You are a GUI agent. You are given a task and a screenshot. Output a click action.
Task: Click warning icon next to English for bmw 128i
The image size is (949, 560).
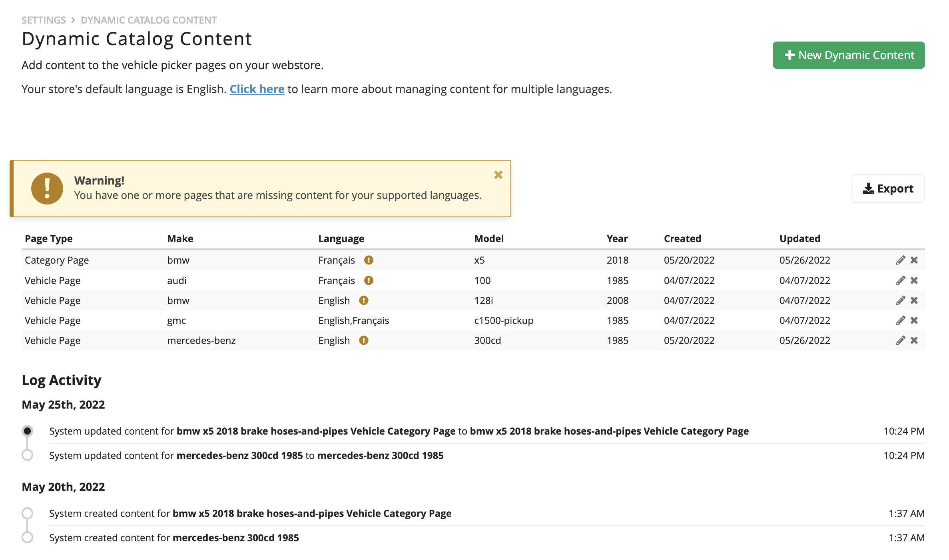pos(363,300)
